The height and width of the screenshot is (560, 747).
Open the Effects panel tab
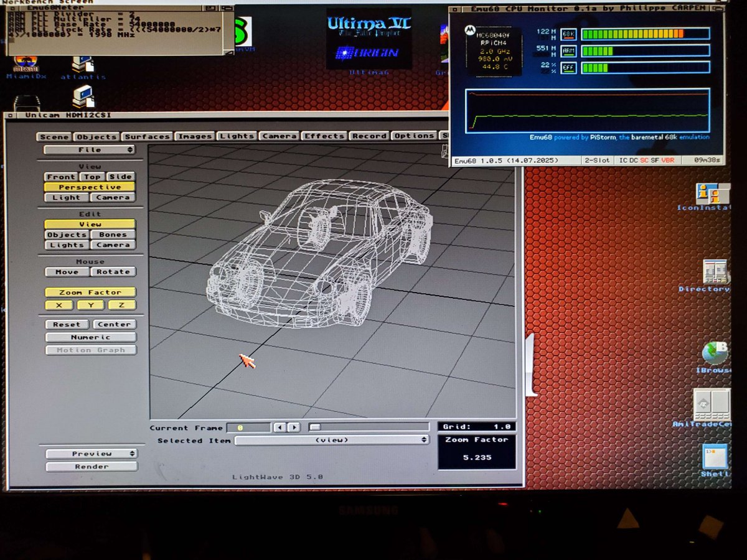pos(324,136)
